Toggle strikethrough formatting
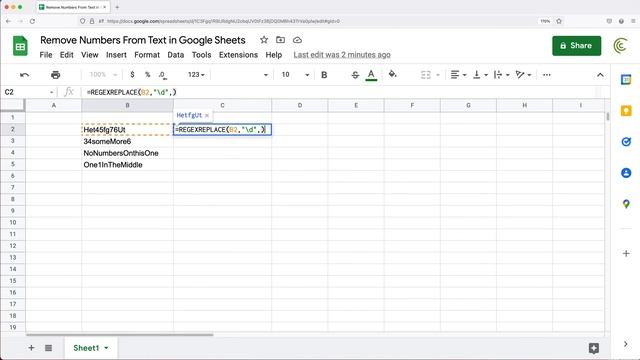Viewport: 640px width, 360px height. [355, 75]
